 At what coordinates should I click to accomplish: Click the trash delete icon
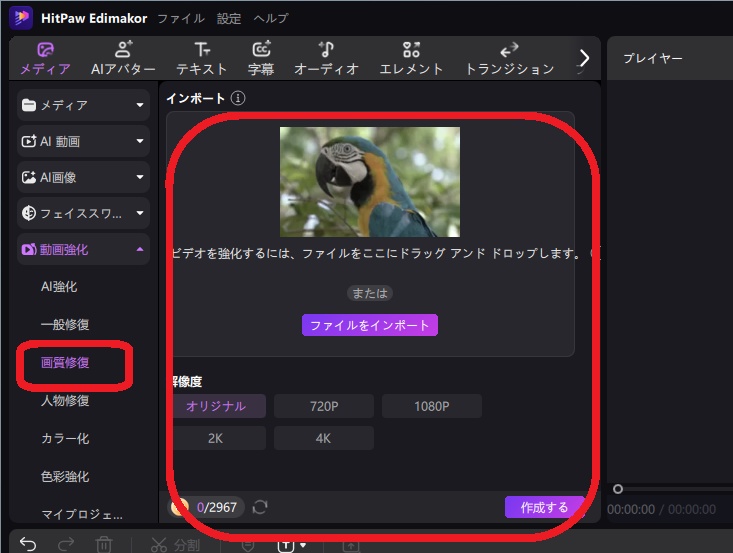104,545
